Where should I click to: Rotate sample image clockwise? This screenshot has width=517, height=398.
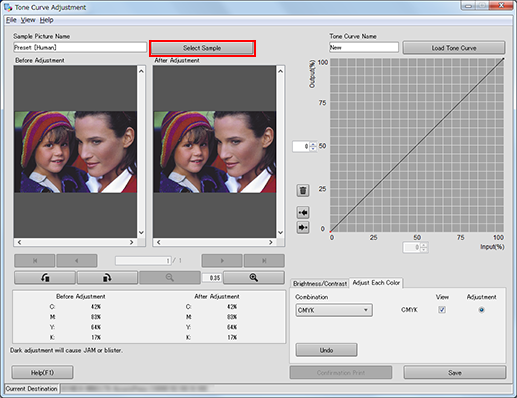[x=107, y=277]
